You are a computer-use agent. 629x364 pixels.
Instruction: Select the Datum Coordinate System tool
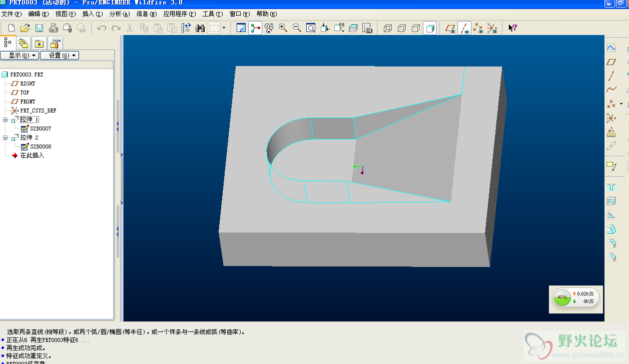[611, 118]
